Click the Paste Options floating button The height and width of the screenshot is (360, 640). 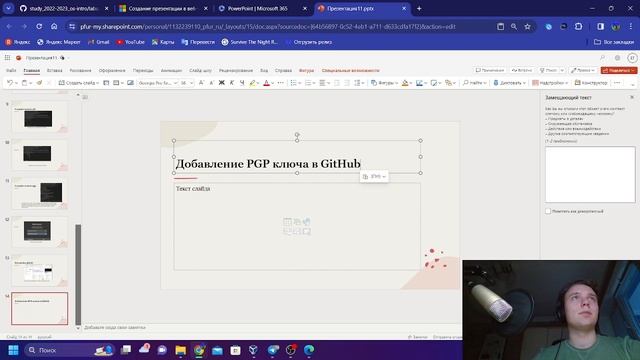[x=374, y=176]
